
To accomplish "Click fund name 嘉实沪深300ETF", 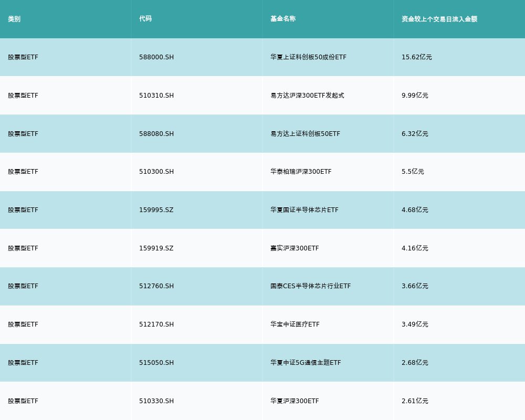I will [x=295, y=248].
